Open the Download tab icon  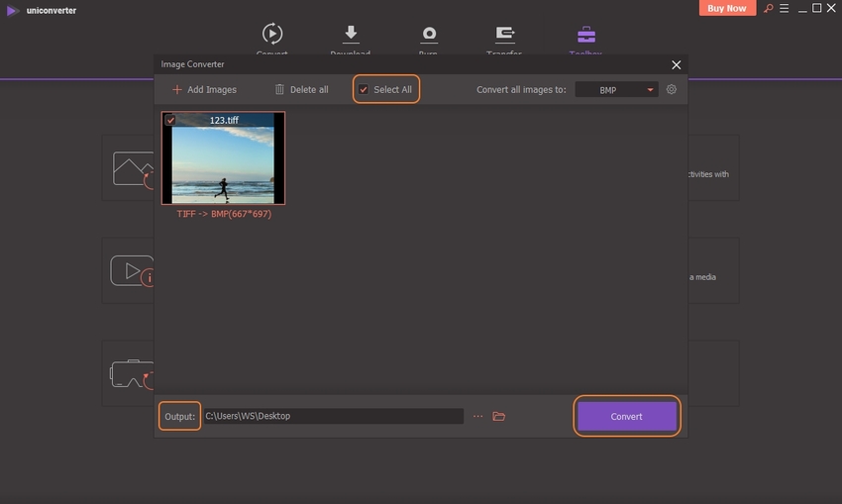point(351,35)
